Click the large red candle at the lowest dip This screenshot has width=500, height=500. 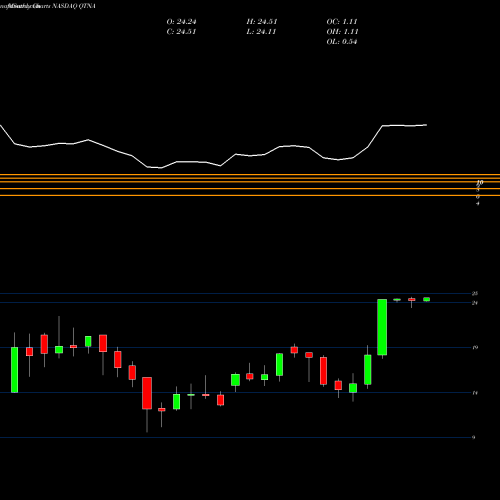pos(147,393)
